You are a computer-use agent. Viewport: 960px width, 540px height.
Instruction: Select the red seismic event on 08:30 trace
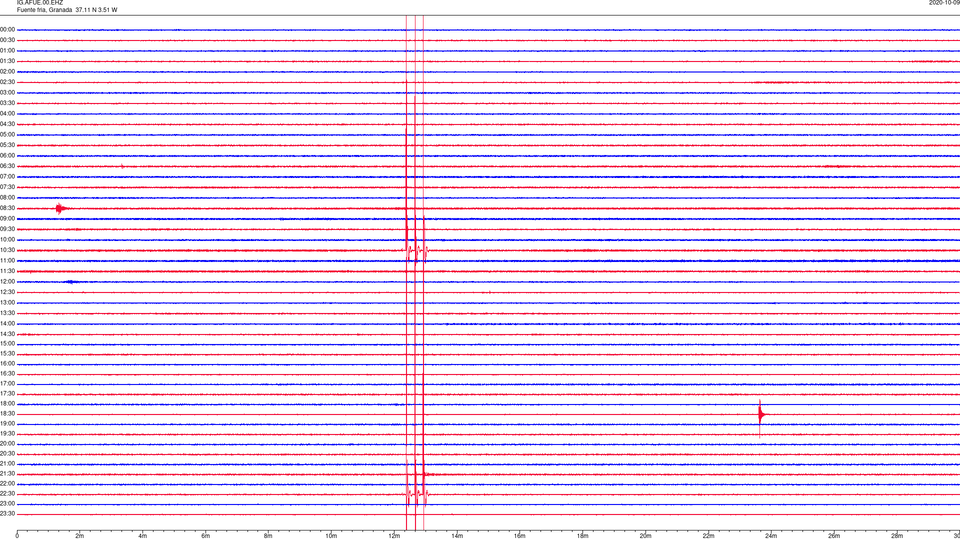(61, 208)
